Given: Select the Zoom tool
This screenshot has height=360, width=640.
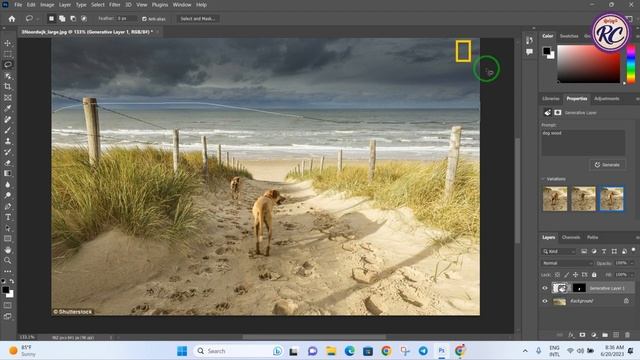Looking at the screenshot, I should (7, 260).
